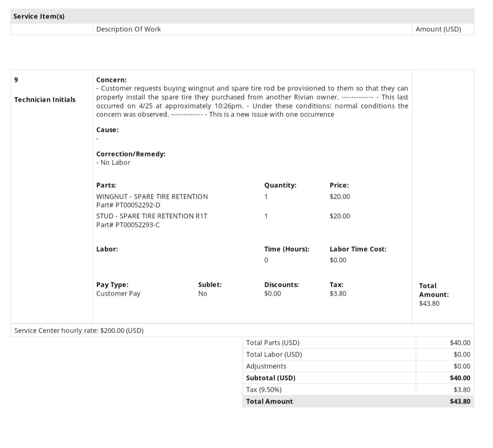Click the 'Total Parts (USD)' summary label

click(273, 343)
